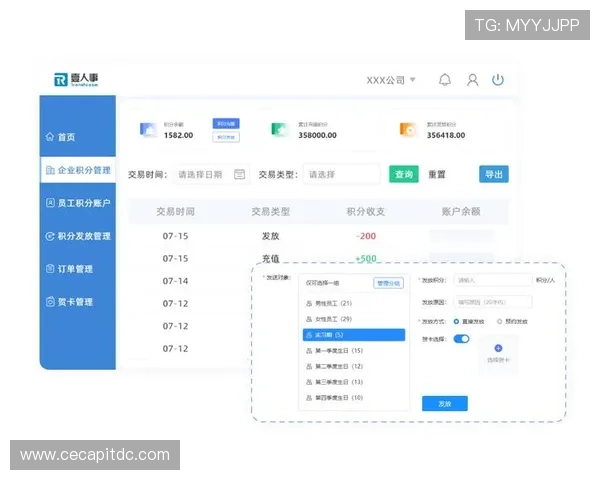Viewport: 600px width, 480px height.
Task: Click the blue 发放 submit button
Action: click(445, 403)
